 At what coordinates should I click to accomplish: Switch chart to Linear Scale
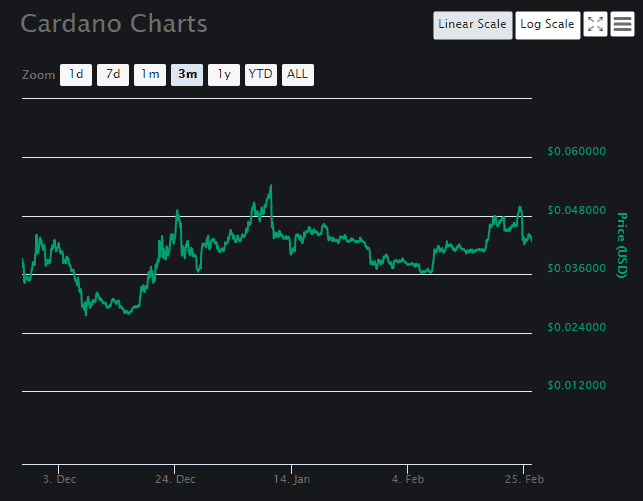point(472,25)
